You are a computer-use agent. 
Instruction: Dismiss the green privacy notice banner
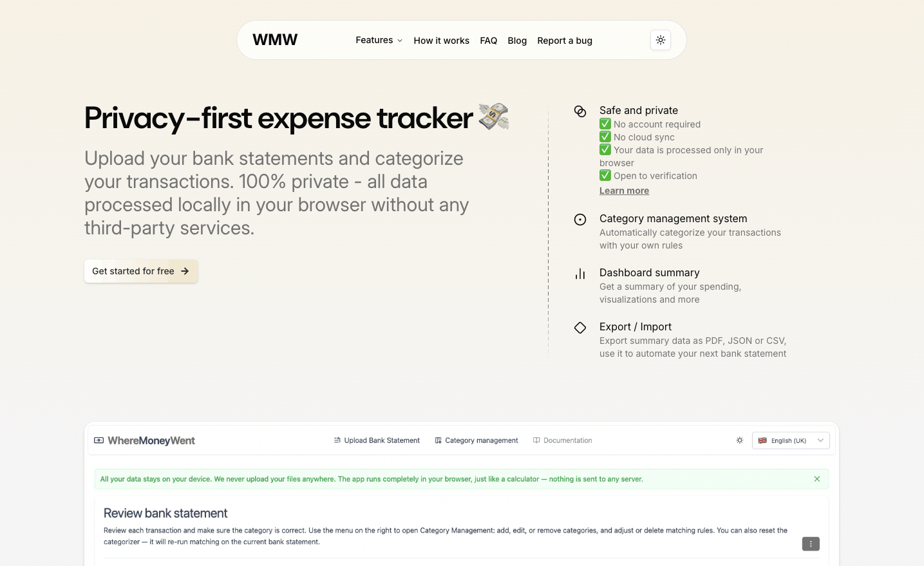[817, 478]
